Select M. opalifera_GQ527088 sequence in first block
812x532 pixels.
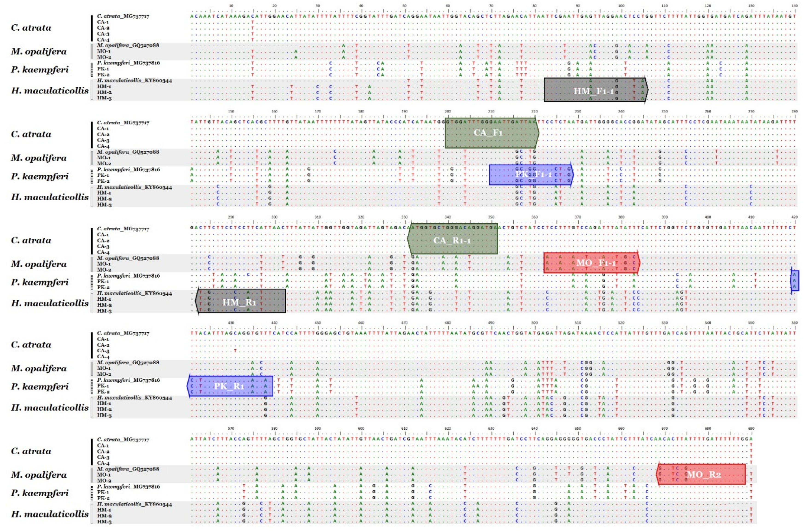tap(128, 45)
